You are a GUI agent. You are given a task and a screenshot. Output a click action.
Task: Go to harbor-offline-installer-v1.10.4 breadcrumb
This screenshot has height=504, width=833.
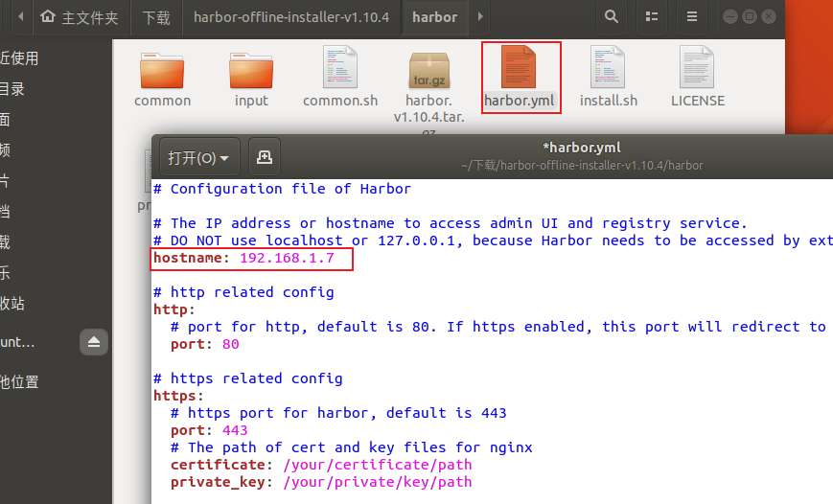pos(291,17)
